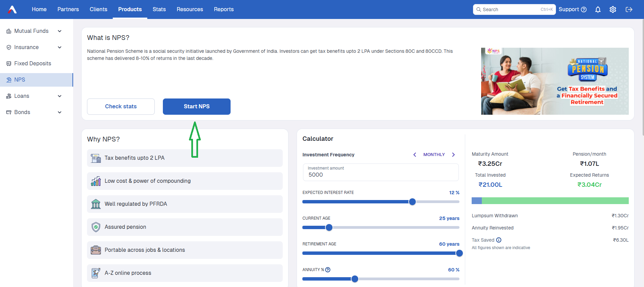The height and width of the screenshot is (287, 644).
Task: Click the MONTHLY frequency label
Action: point(434,155)
